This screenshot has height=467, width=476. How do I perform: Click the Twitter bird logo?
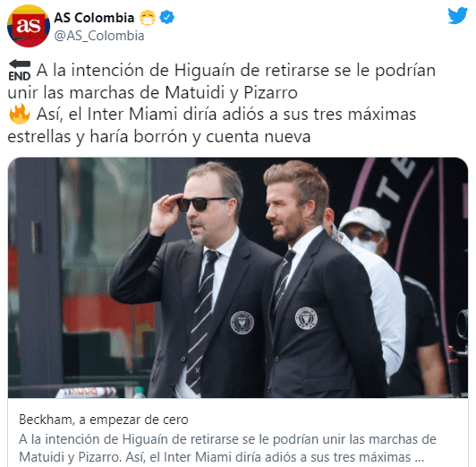457,15
